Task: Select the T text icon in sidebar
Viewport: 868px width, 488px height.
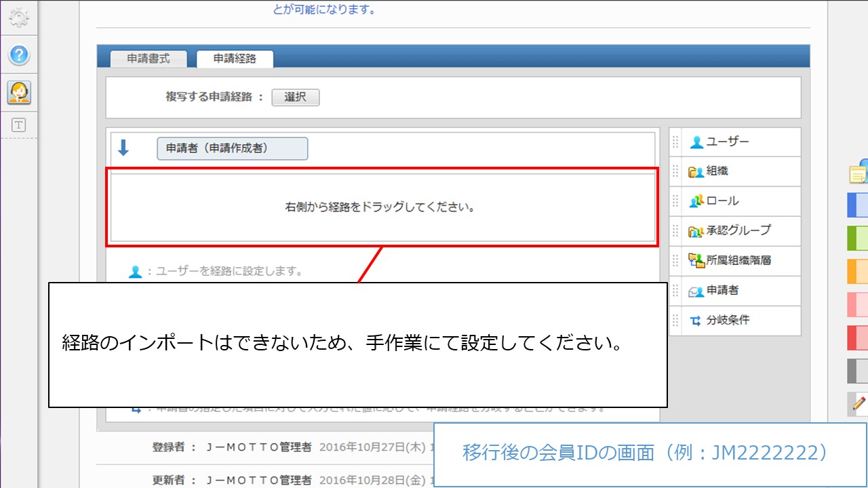Action: 19,125
